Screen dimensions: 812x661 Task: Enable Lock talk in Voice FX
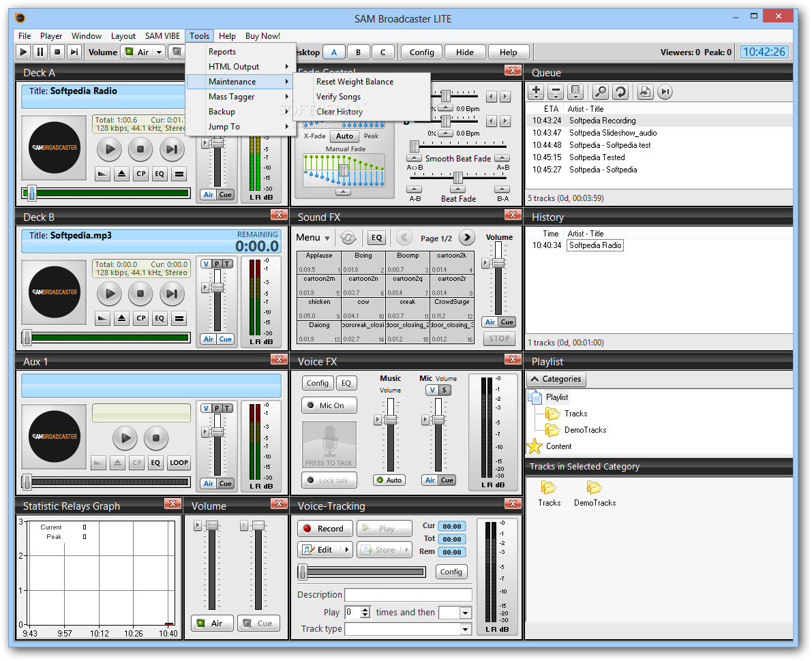click(329, 480)
